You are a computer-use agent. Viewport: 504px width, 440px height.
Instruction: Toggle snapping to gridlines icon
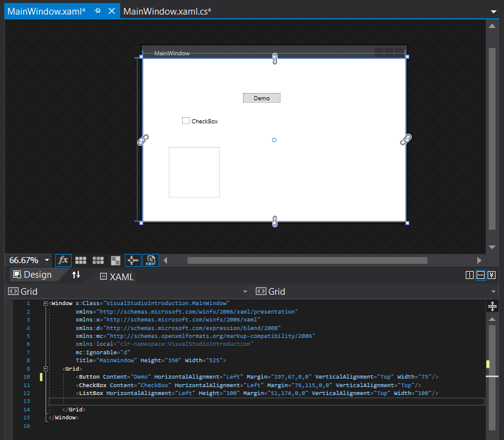pos(98,260)
